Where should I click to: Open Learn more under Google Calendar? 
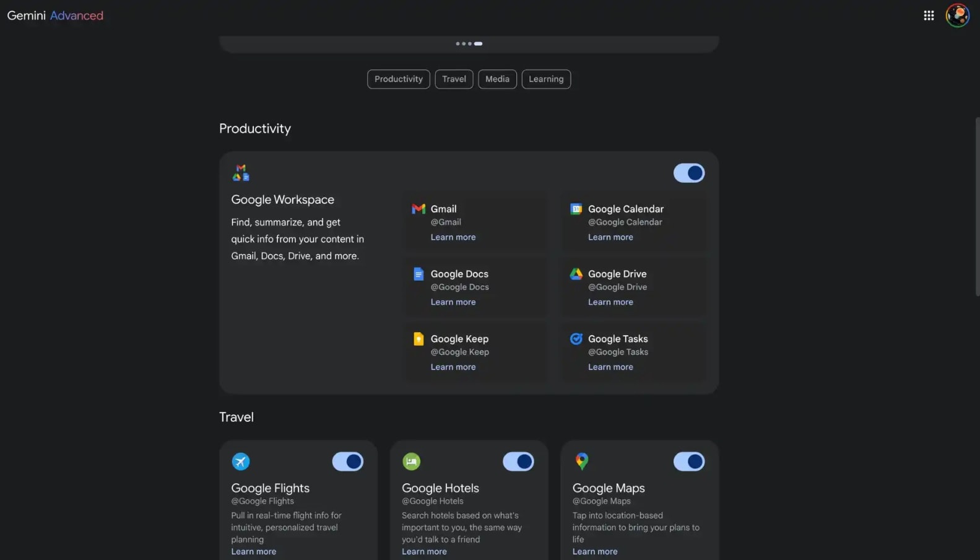[x=610, y=237]
